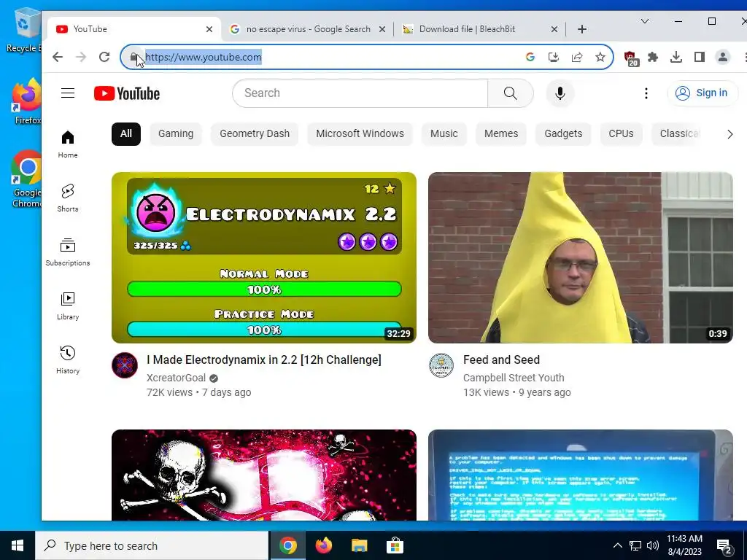Toggle the browser side panel

point(700,57)
